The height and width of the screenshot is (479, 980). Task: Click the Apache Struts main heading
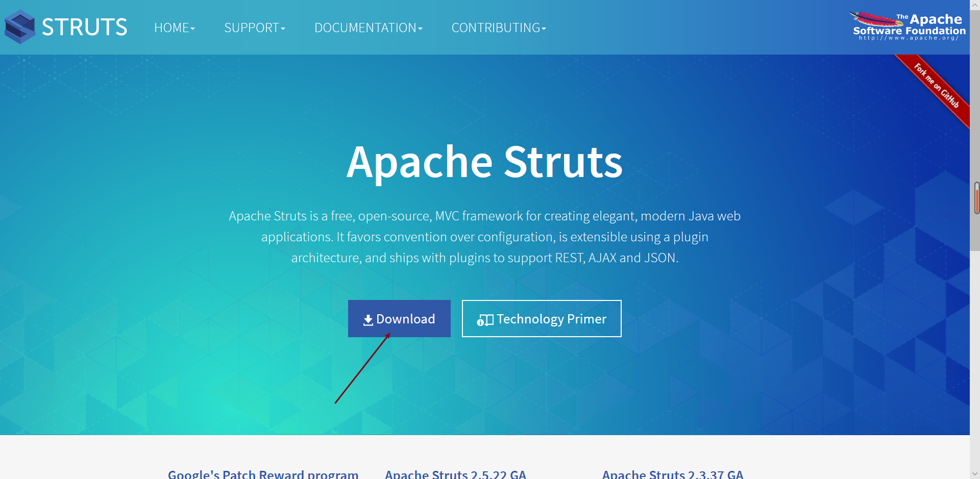pyautogui.click(x=484, y=162)
